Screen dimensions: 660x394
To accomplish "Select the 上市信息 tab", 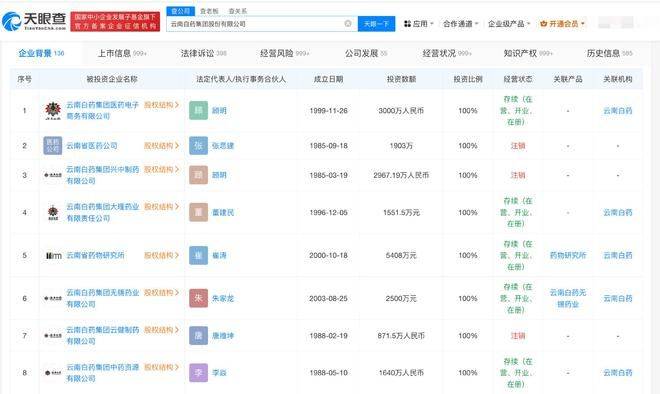I will [x=122, y=53].
